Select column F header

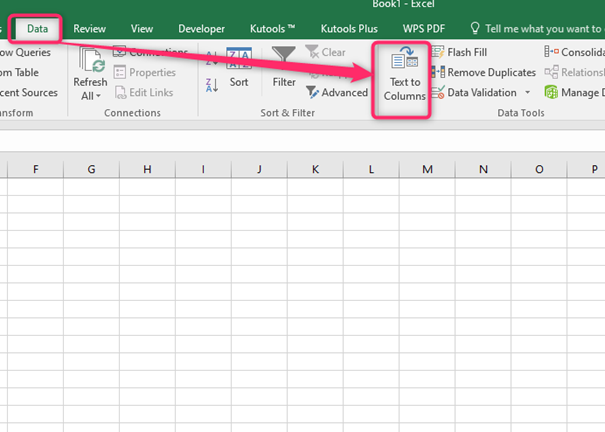pos(35,169)
